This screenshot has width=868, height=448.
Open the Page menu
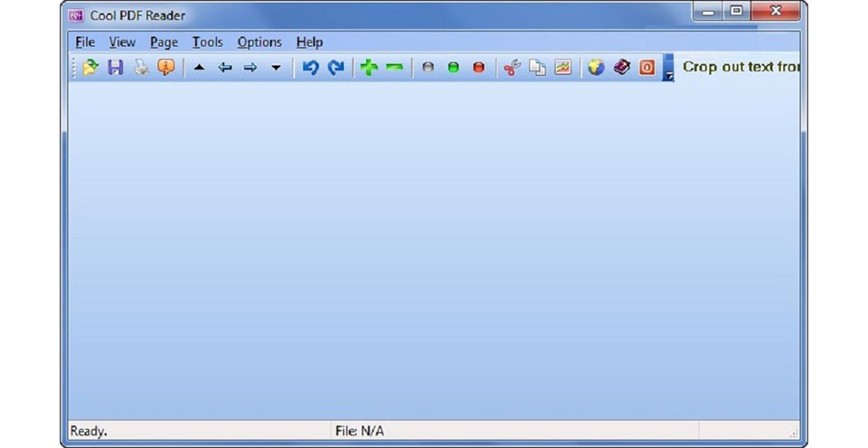click(164, 42)
